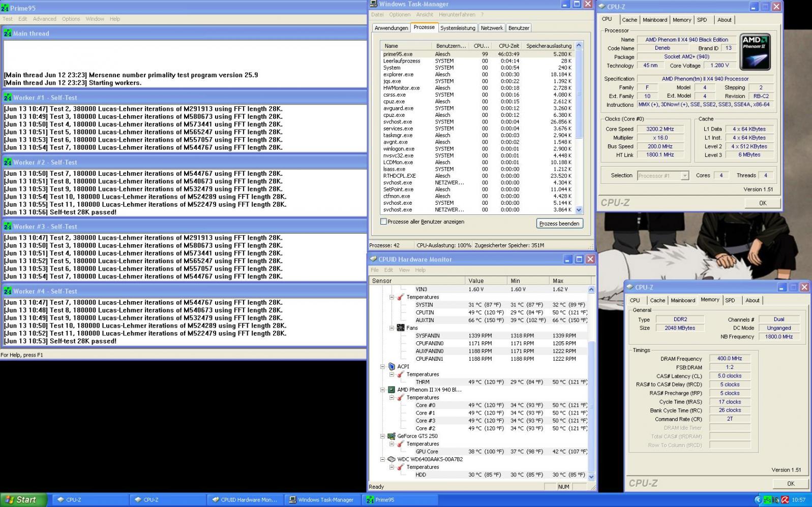Collapse the Fans subtree

(x=392, y=328)
